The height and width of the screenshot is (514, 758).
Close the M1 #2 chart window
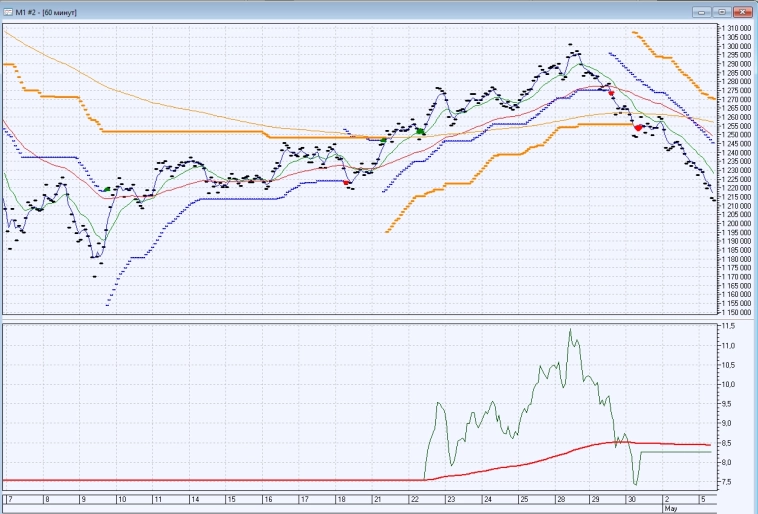pos(744,10)
